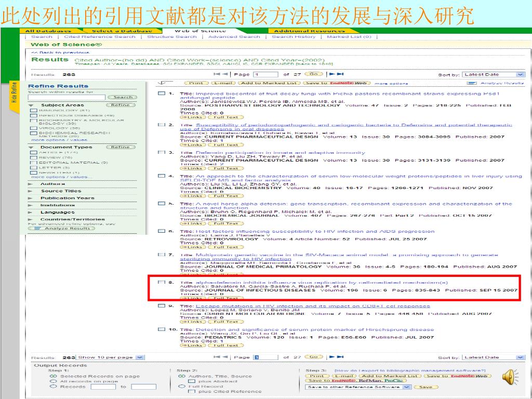The image size is (532, 399).
Task: Open Links for record 10 Hirschsprung disease
Action: tap(193, 345)
